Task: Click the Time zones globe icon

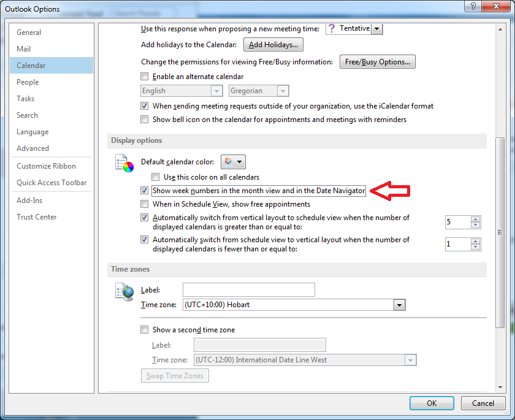Action: pos(124,292)
